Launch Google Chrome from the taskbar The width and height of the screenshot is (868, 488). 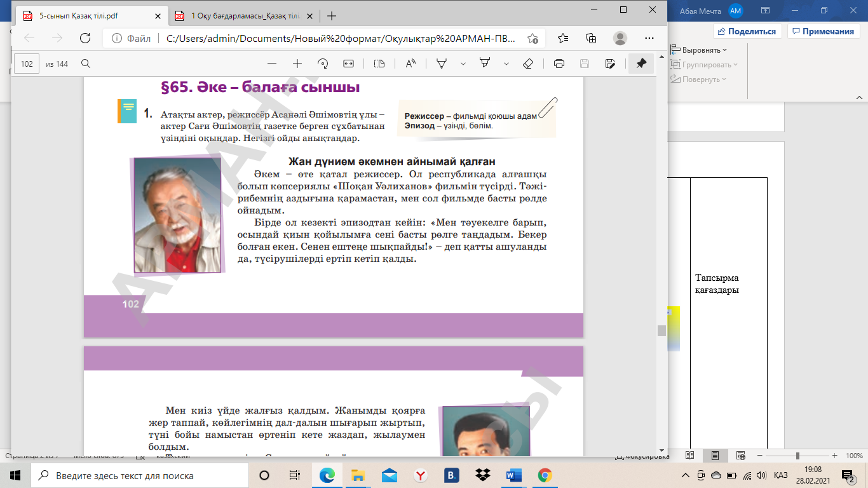coord(545,475)
